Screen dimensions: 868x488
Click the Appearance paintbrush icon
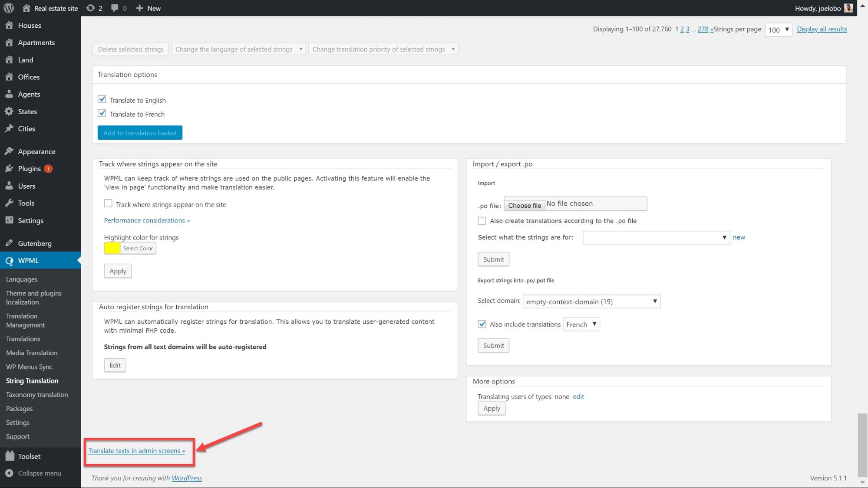(9, 151)
